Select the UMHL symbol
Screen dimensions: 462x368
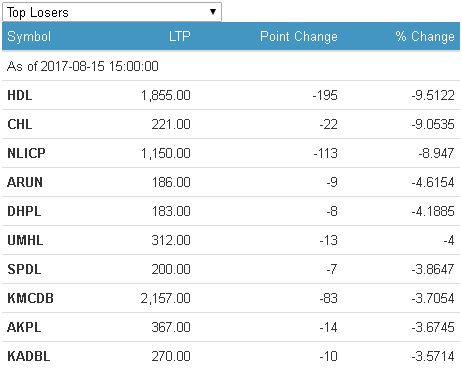coord(25,240)
